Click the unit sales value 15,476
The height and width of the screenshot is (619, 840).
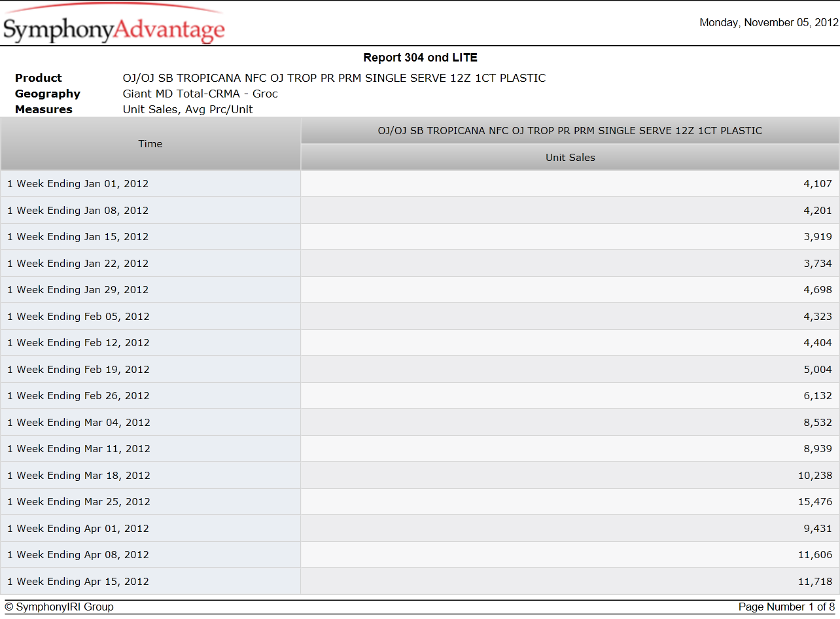click(x=815, y=502)
